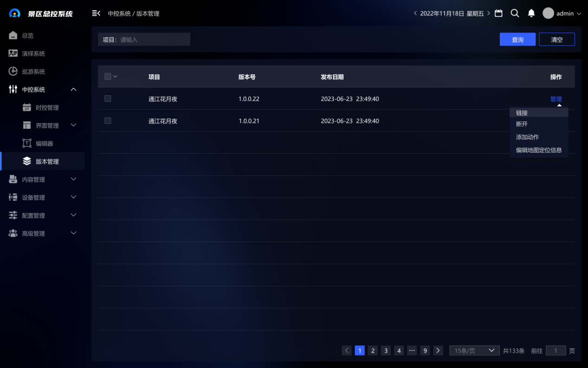Go to 演绎系统 in the sidebar
Screen dimensions: 588x368
(x=33, y=53)
